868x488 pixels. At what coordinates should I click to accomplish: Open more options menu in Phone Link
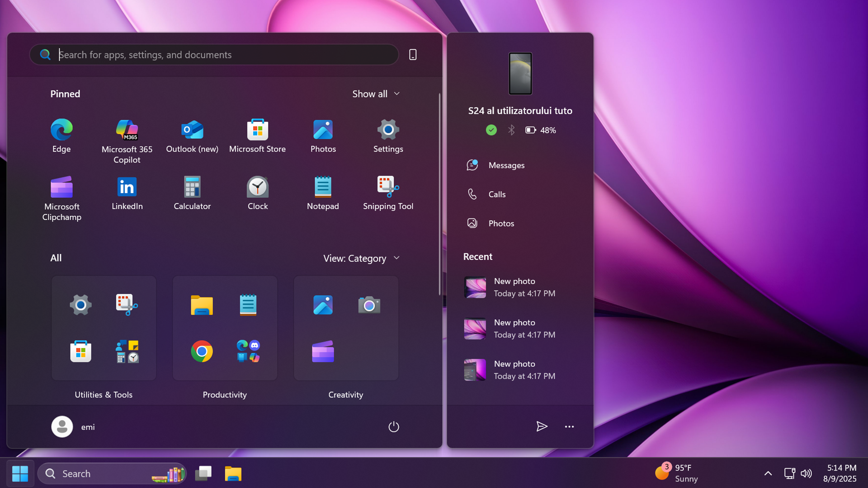569,426
